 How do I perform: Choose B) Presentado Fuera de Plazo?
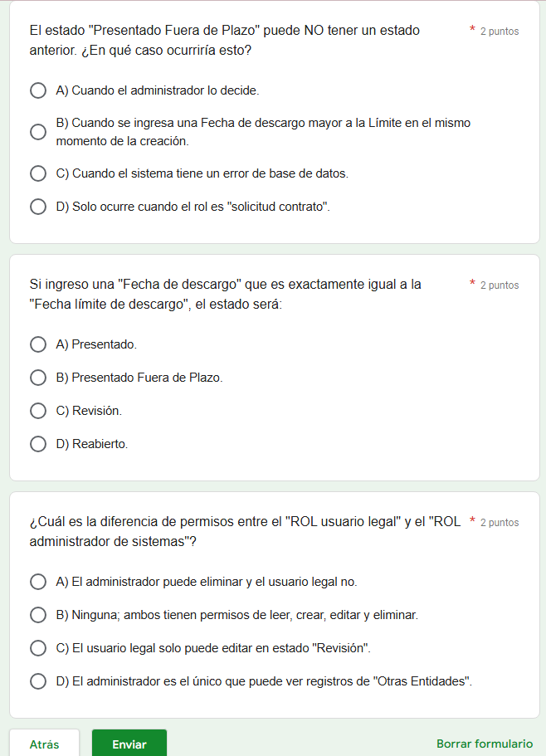(38, 378)
